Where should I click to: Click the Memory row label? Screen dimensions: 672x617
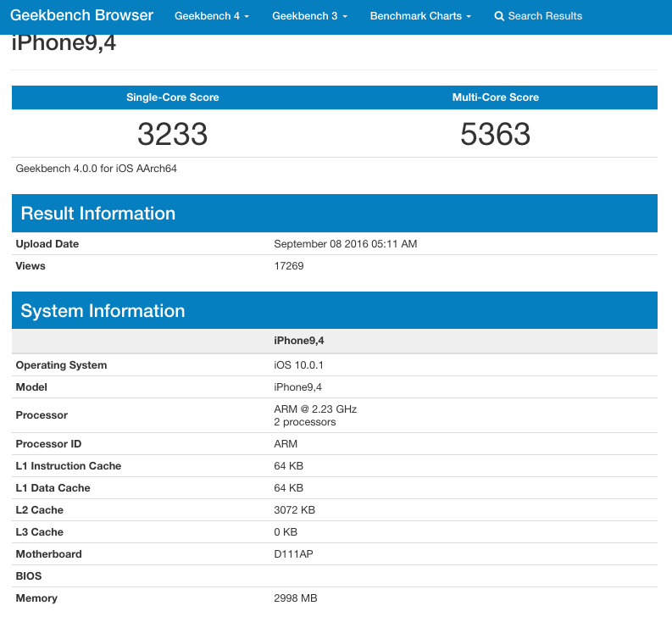36,598
